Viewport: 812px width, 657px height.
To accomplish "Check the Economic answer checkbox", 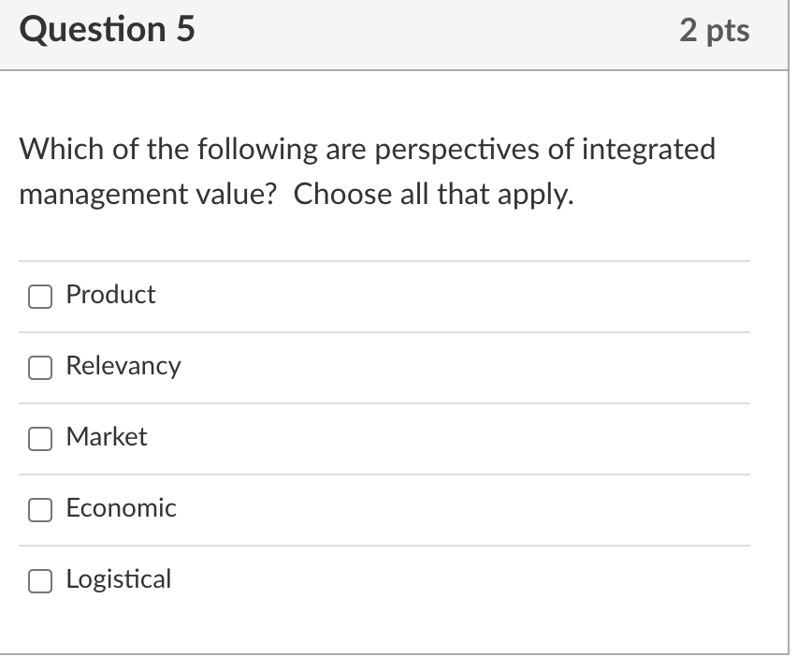I will [39, 510].
